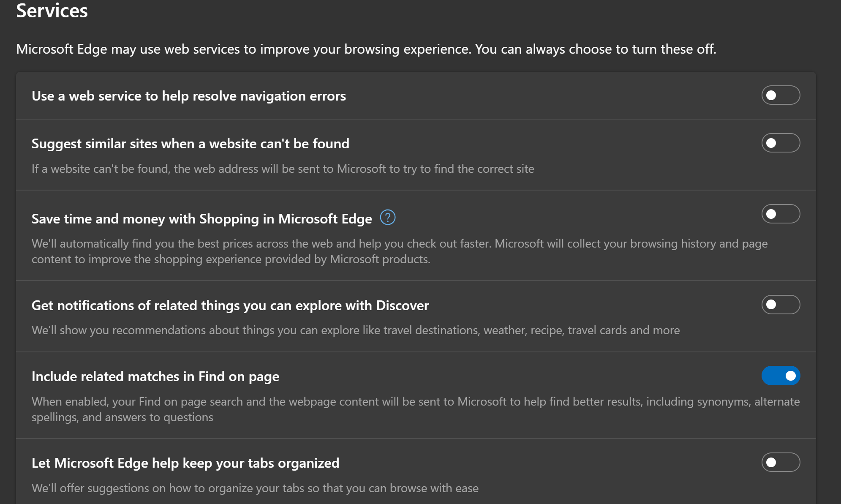Disable Include related matches in Find on page

(x=780, y=376)
